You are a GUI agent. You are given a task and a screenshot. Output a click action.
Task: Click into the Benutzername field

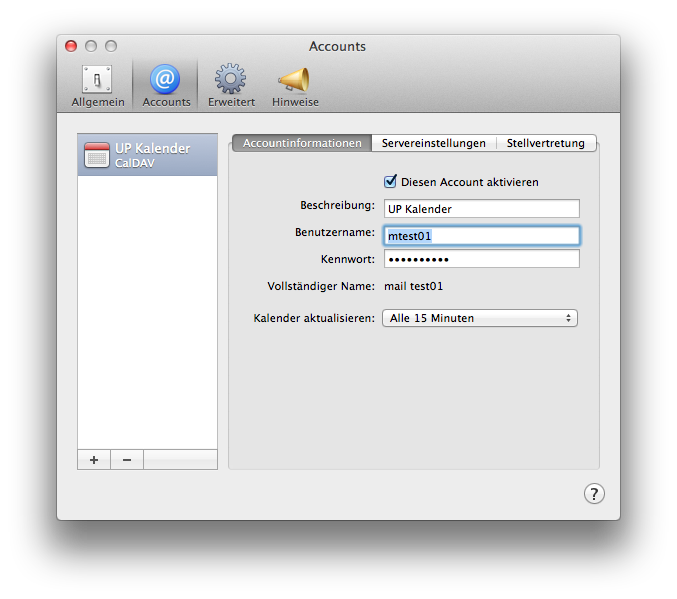(x=480, y=236)
